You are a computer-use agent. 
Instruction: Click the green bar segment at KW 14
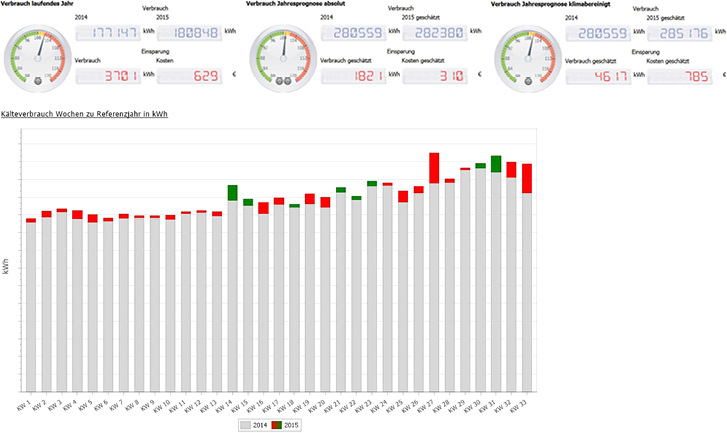232,192
